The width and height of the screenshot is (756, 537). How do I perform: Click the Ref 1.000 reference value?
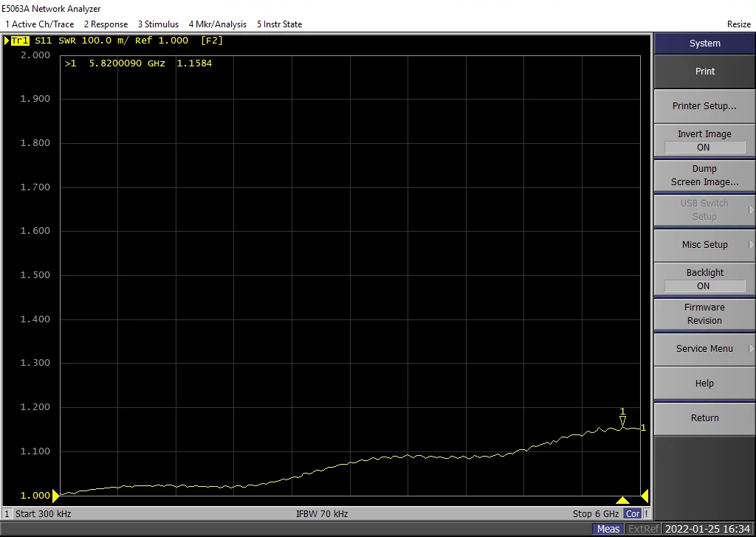click(x=162, y=41)
